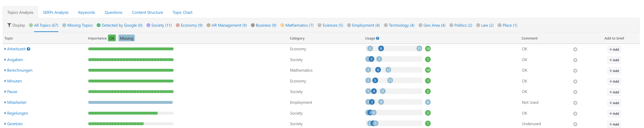
Task: Dismiss the Arbeitszeit row with its X icon
Action: pyautogui.click(x=575, y=49)
